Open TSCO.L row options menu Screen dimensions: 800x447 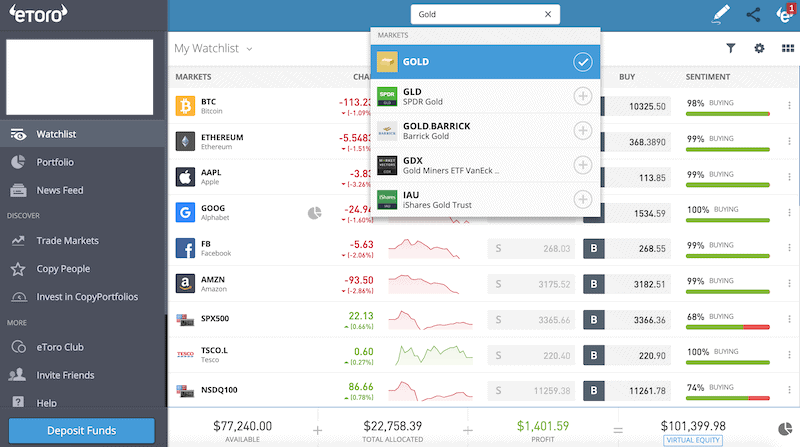coord(789,355)
